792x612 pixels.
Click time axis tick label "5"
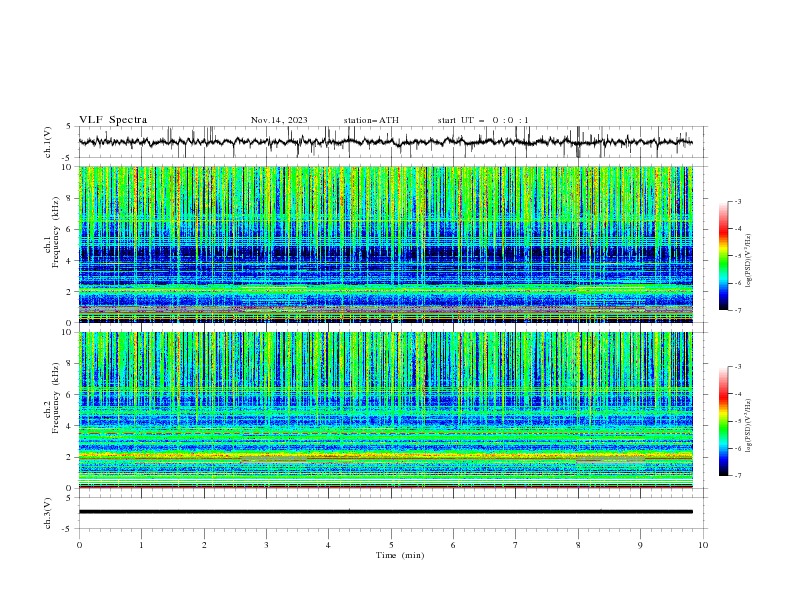click(391, 545)
